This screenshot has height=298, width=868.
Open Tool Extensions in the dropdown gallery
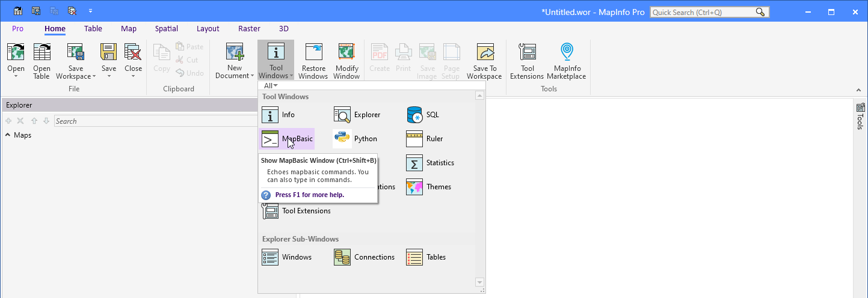click(x=297, y=211)
